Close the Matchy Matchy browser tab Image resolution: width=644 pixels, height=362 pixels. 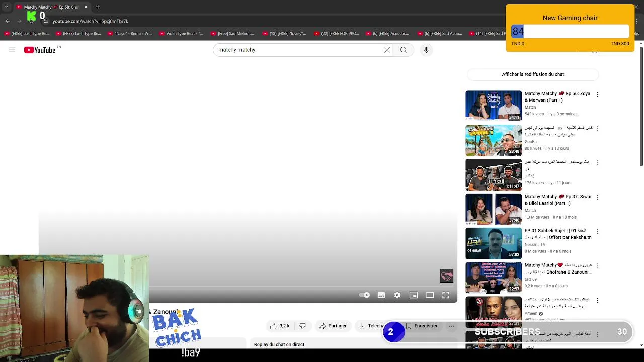pos(86,7)
